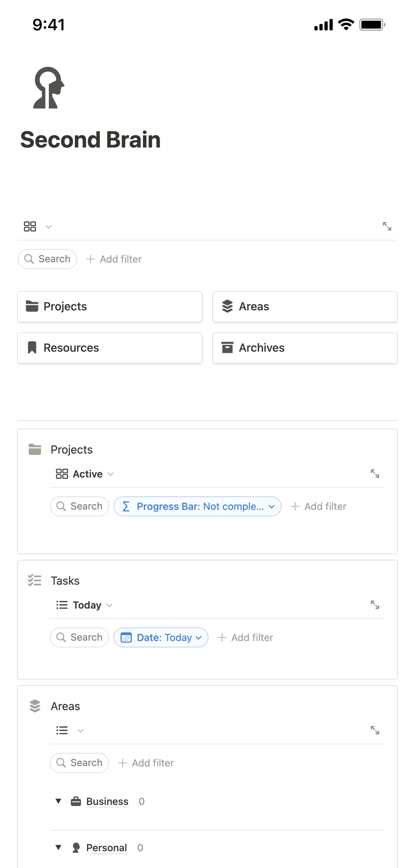Click the Projects folder section icon
The height and width of the screenshot is (868, 401).
[x=35, y=449]
